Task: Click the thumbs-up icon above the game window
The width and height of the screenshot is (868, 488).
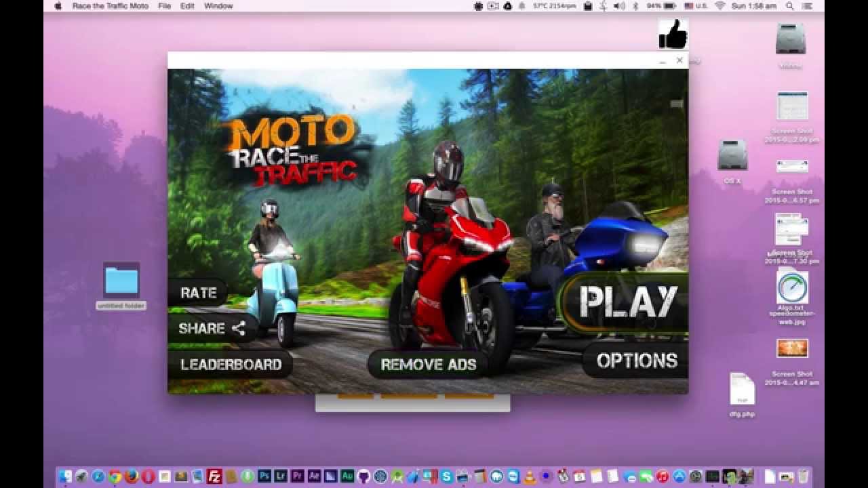Action: pyautogui.click(x=673, y=34)
